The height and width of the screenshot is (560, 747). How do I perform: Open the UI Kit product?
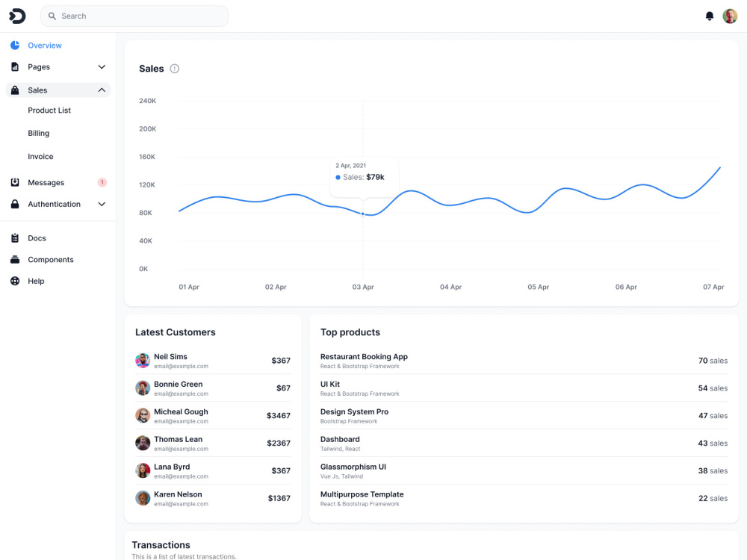pyautogui.click(x=330, y=385)
